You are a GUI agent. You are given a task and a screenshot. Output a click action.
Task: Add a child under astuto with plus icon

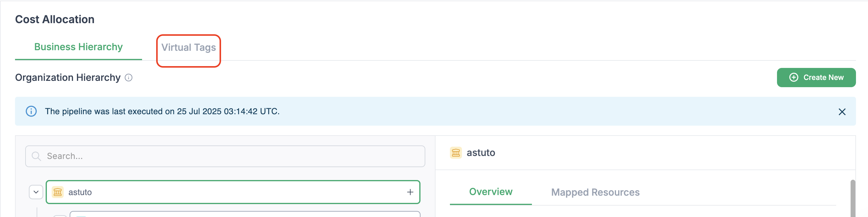[x=410, y=192]
